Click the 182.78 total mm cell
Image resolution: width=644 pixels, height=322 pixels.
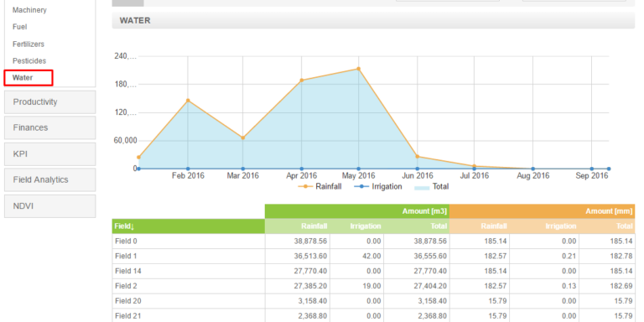point(607,257)
